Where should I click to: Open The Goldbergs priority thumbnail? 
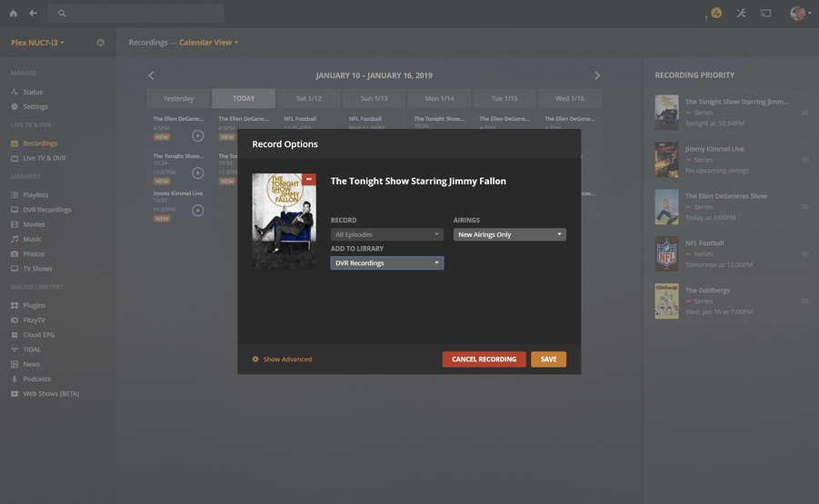tap(666, 301)
